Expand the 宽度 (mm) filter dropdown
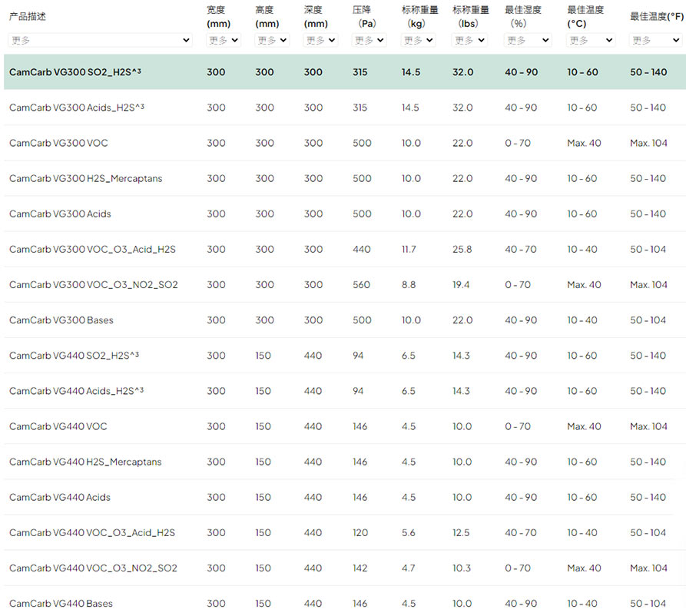Viewport: 686px width, 616px height. coord(223,40)
